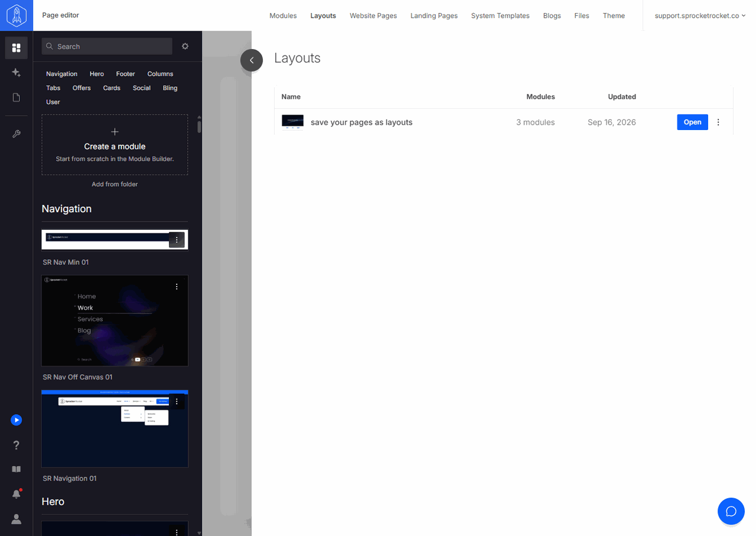Filter modules by Footer category
Viewport: 756px width, 536px height.
point(125,74)
